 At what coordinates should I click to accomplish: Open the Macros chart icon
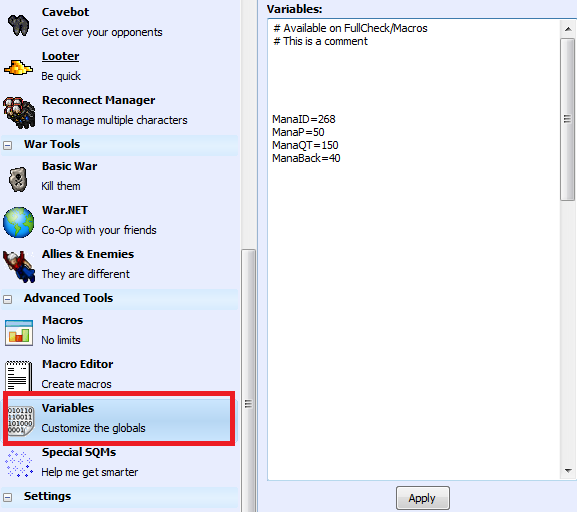tap(19, 333)
